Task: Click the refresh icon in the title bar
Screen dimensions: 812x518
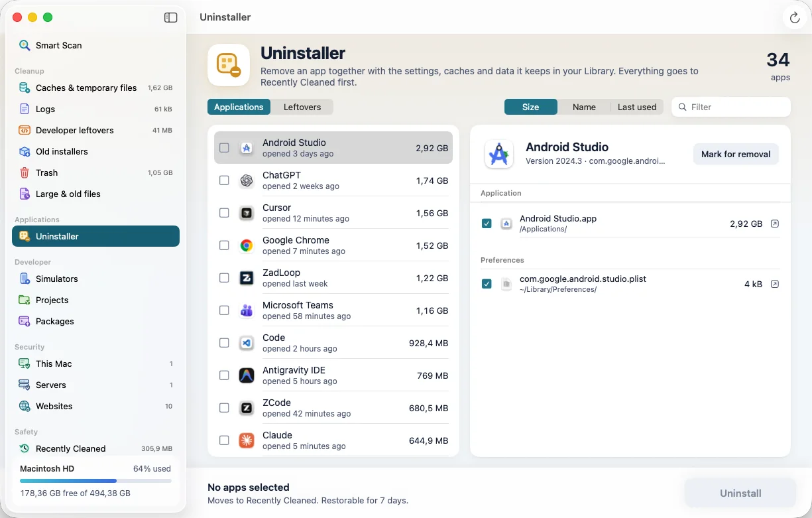Action: (x=795, y=18)
